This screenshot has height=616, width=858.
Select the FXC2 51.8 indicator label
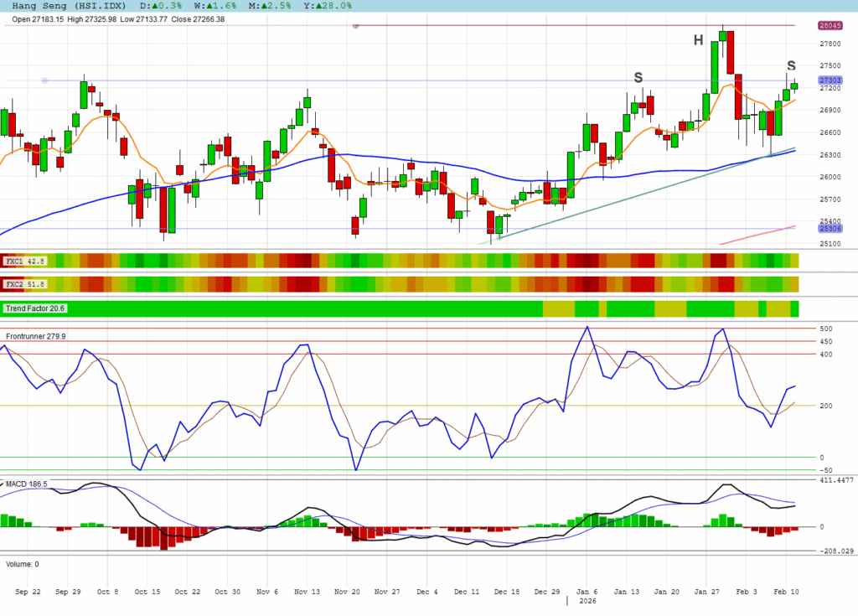(x=25, y=285)
